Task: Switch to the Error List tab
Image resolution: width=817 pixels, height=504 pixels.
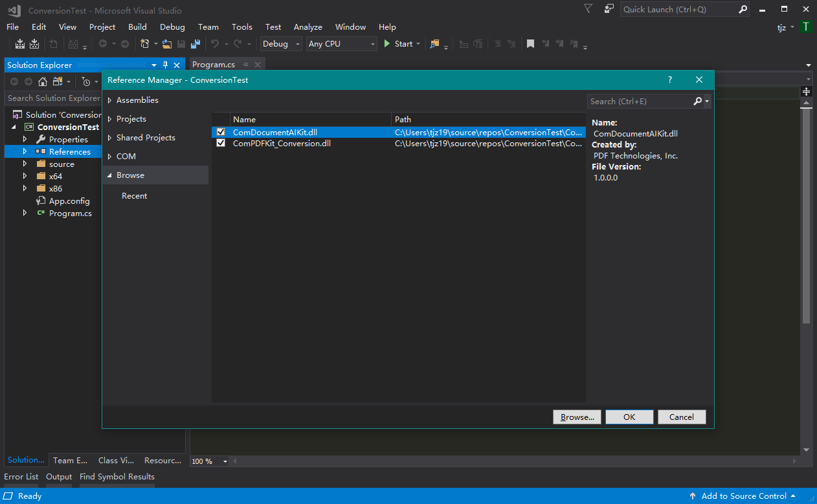Action: click(x=21, y=477)
